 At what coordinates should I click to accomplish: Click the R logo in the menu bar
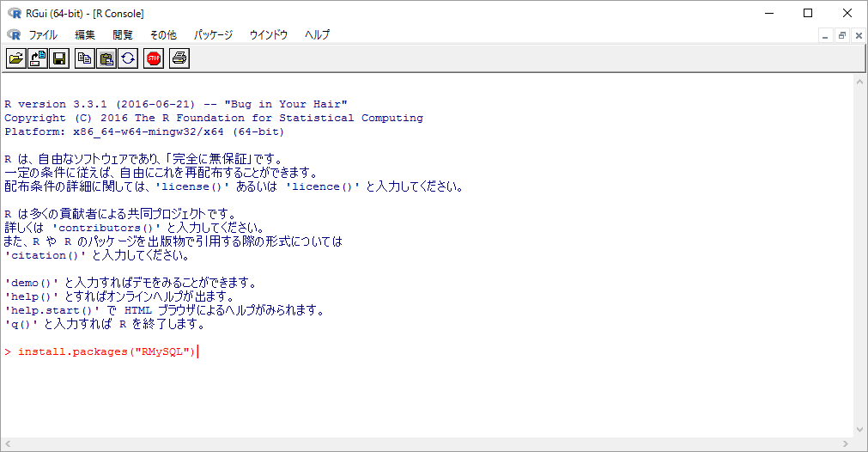[14, 34]
